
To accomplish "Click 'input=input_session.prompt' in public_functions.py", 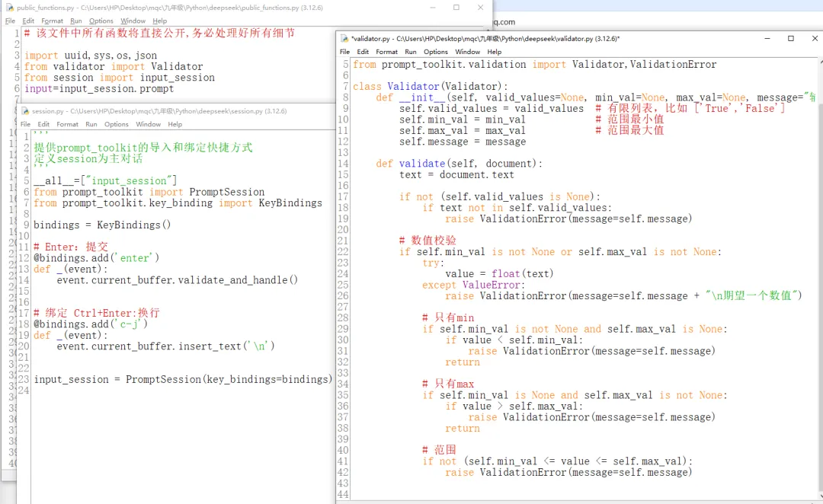I will [x=99, y=88].
